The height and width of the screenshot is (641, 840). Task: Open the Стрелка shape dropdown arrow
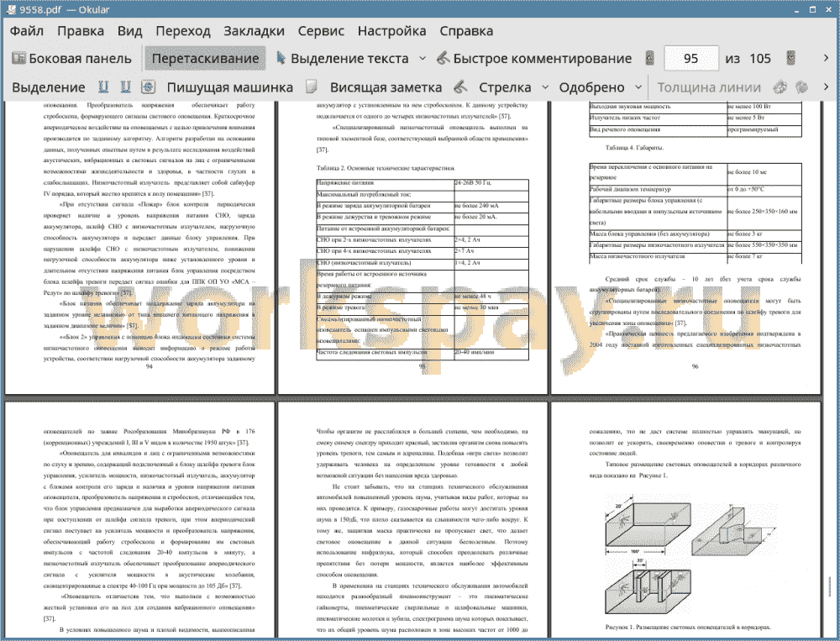click(x=545, y=87)
